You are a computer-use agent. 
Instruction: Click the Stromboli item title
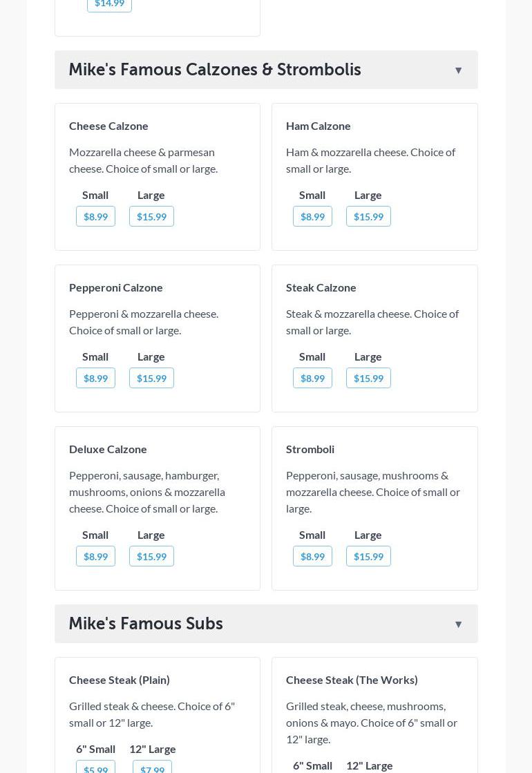310,449
